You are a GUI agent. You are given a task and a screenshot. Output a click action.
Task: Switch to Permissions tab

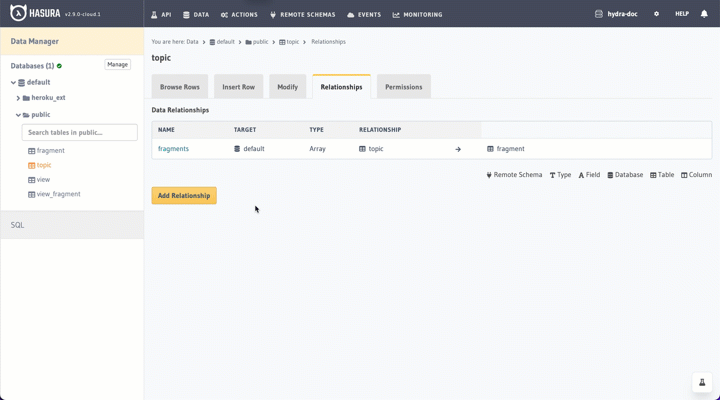point(404,87)
